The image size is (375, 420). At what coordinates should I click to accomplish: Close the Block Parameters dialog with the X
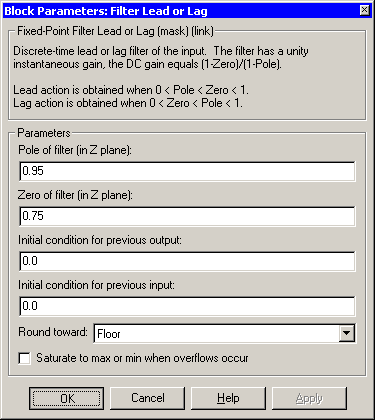coord(365,10)
